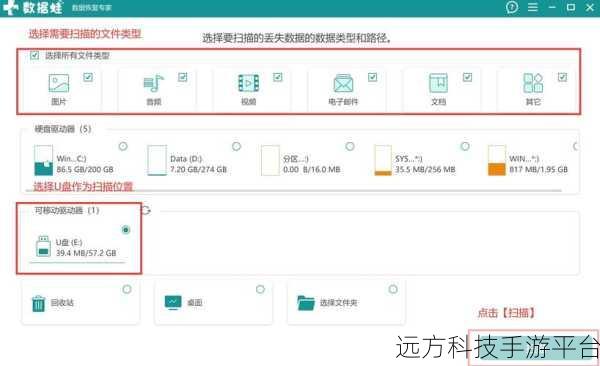Click the Data (D:) drive icon

(x=157, y=160)
